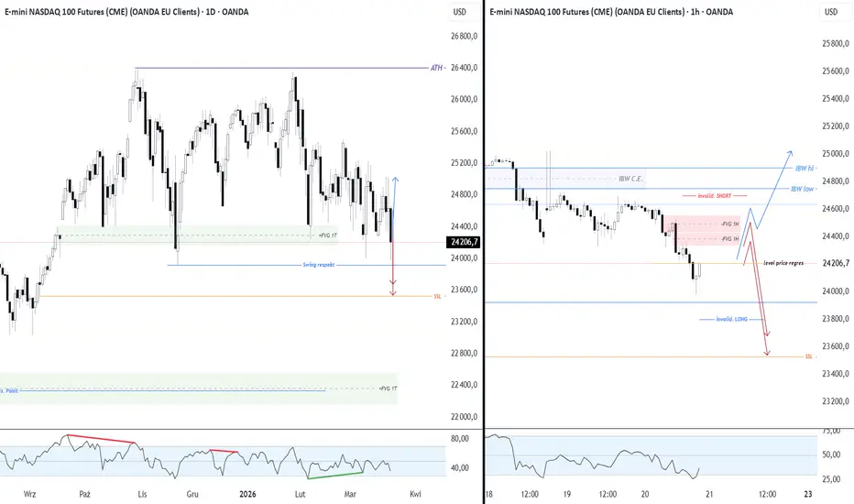Click the 2026 year label on the time axis
Viewport: 854px width, 504px height.
(247, 494)
